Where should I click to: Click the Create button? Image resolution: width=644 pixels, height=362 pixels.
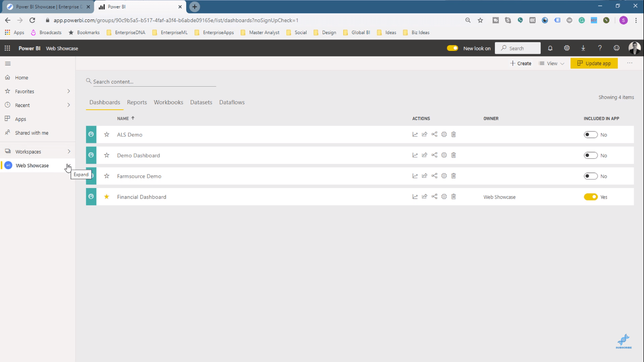[520, 63]
